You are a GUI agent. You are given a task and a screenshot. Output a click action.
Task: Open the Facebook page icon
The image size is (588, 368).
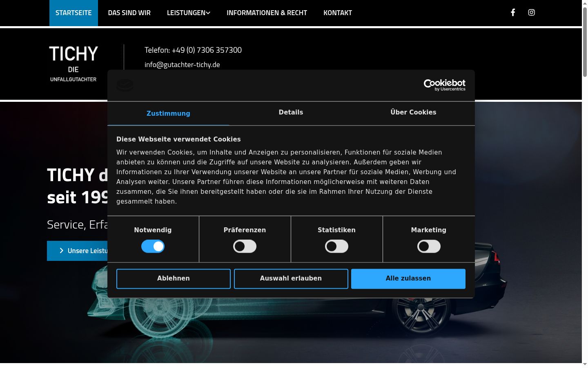[513, 12]
